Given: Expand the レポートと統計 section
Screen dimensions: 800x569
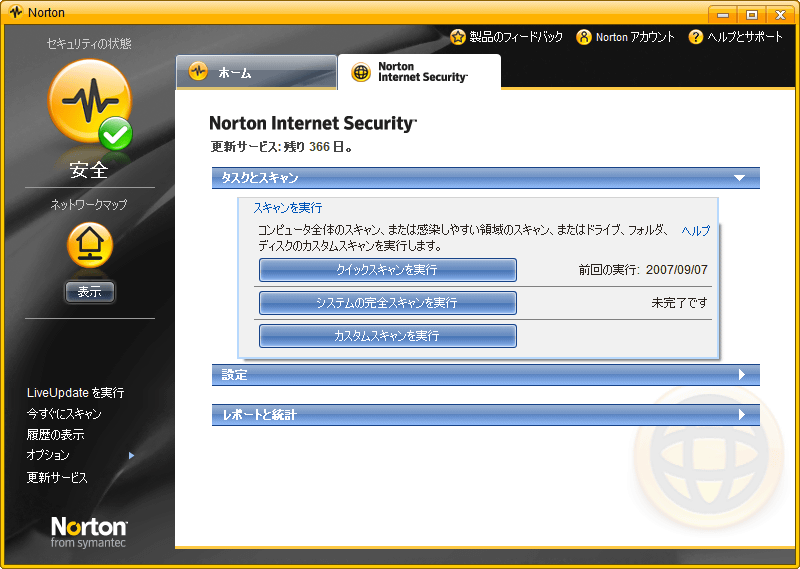Looking at the screenshot, I should point(486,414).
